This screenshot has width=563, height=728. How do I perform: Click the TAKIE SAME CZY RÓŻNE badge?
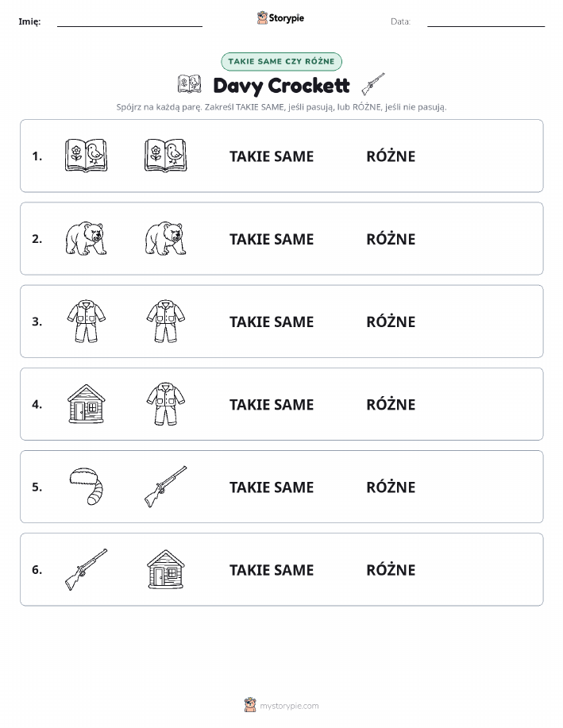[281, 61]
